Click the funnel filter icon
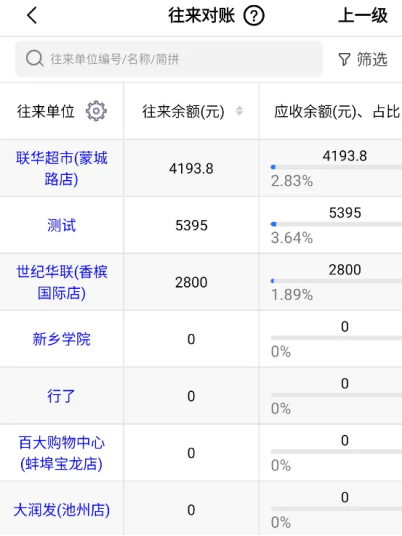 pyautogui.click(x=344, y=59)
